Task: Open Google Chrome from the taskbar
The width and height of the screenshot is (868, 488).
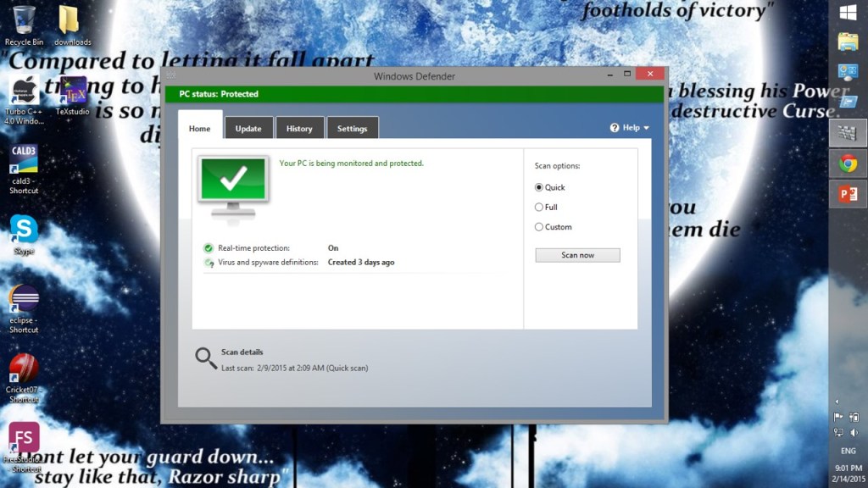Action: click(848, 164)
